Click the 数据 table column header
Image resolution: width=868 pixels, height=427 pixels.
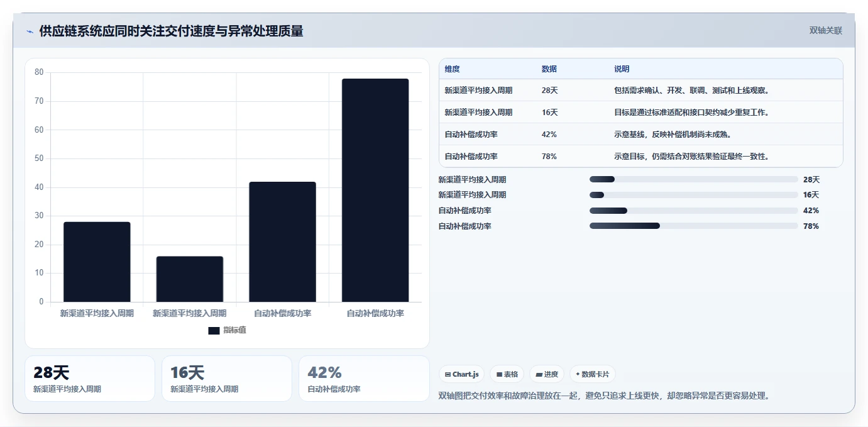[549, 69]
